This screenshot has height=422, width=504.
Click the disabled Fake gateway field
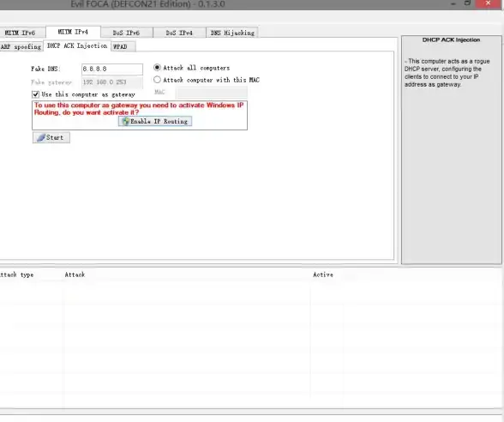(x=111, y=82)
